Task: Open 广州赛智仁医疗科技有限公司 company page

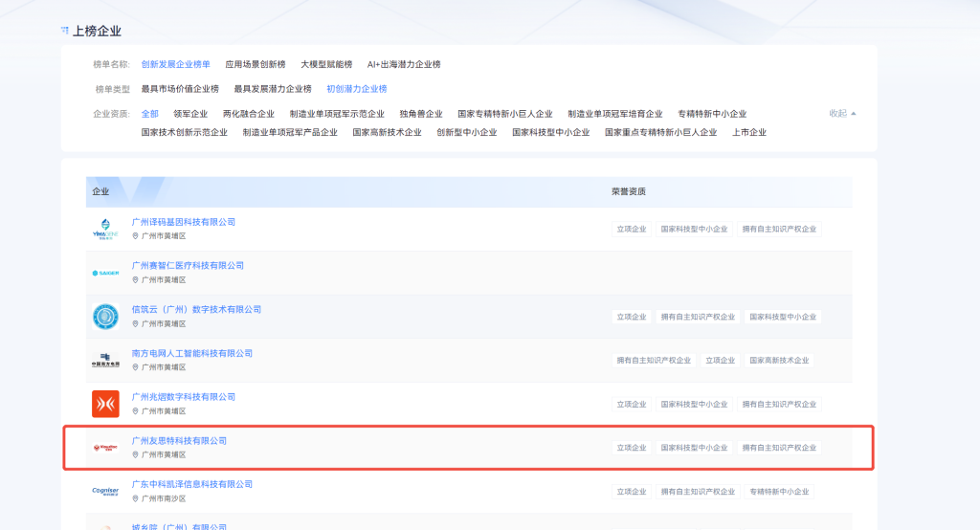Action: pos(188,266)
